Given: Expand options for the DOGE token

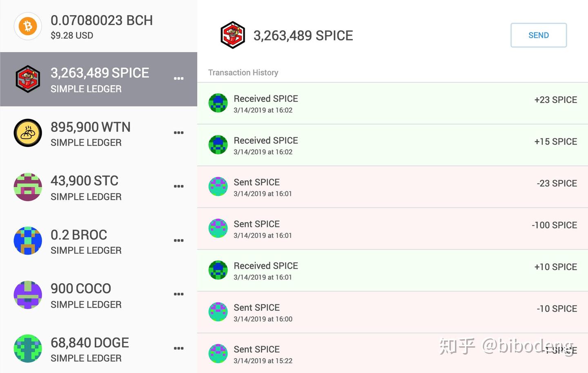Looking at the screenshot, I should [x=178, y=348].
